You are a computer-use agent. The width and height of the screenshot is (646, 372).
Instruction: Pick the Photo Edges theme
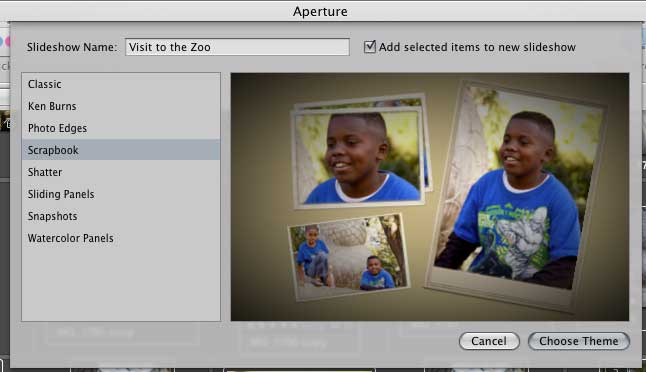pyautogui.click(x=121, y=128)
